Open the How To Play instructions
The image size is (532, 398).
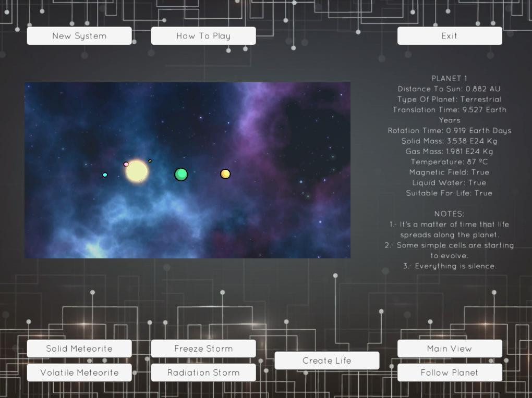pyautogui.click(x=203, y=36)
